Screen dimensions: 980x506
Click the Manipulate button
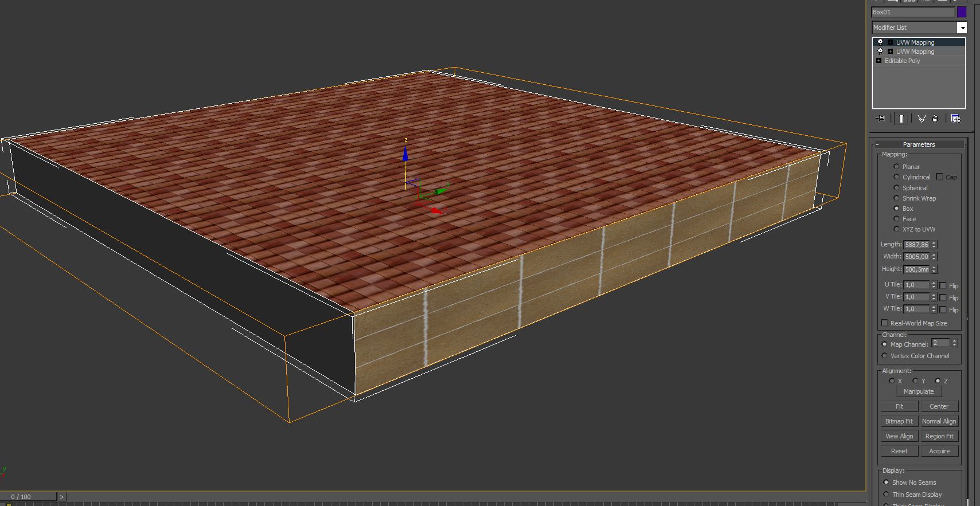[919, 391]
